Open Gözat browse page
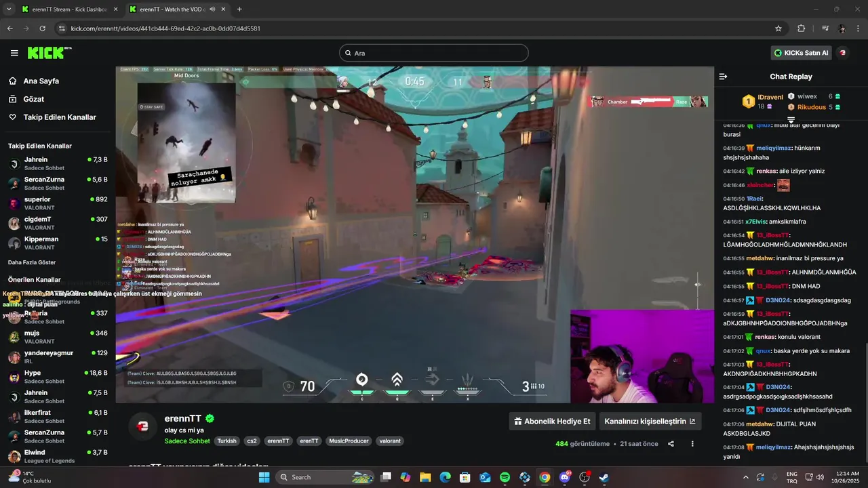This screenshot has width=868, height=488. (33, 99)
